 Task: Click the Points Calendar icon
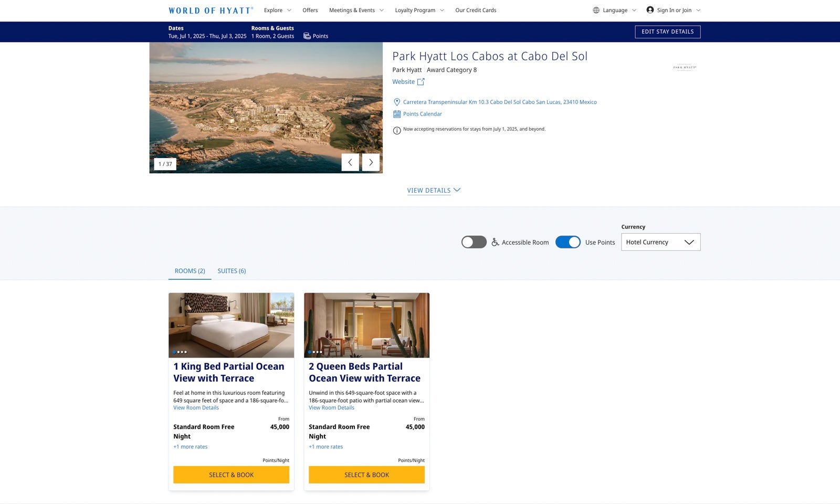(x=397, y=114)
